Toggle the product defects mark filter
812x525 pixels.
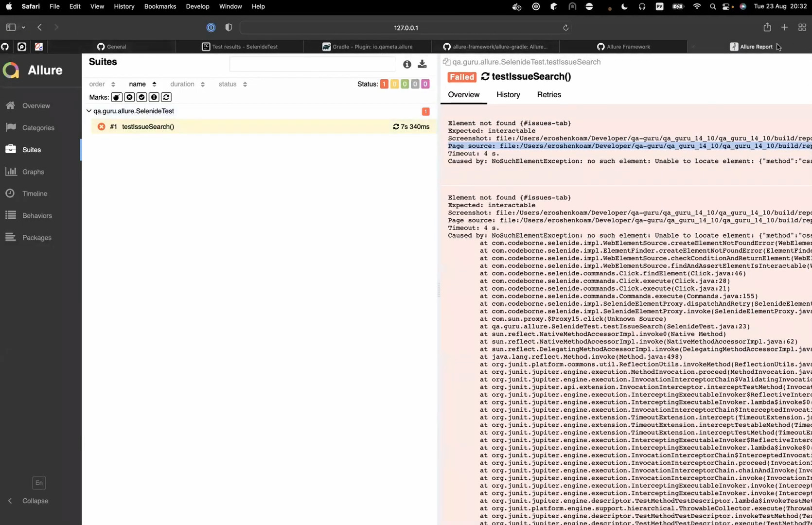point(116,97)
